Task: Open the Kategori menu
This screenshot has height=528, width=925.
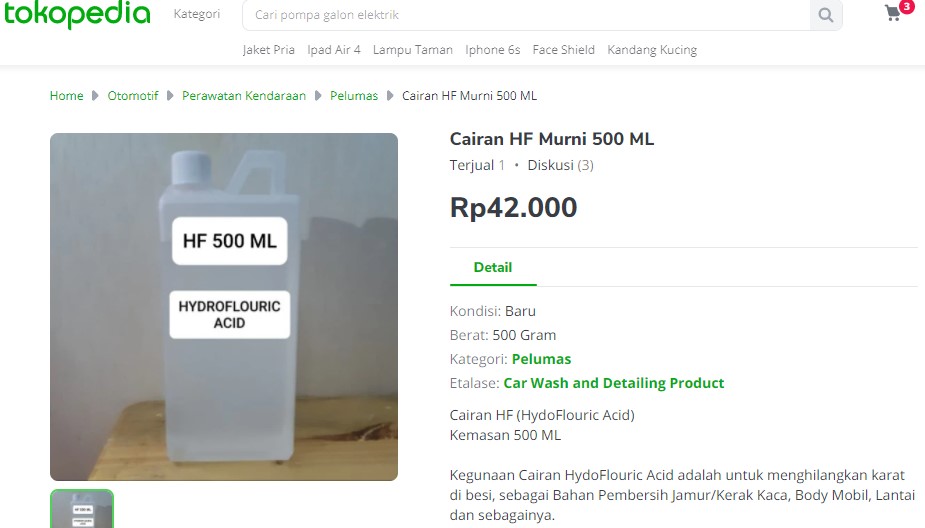Action: tap(197, 15)
